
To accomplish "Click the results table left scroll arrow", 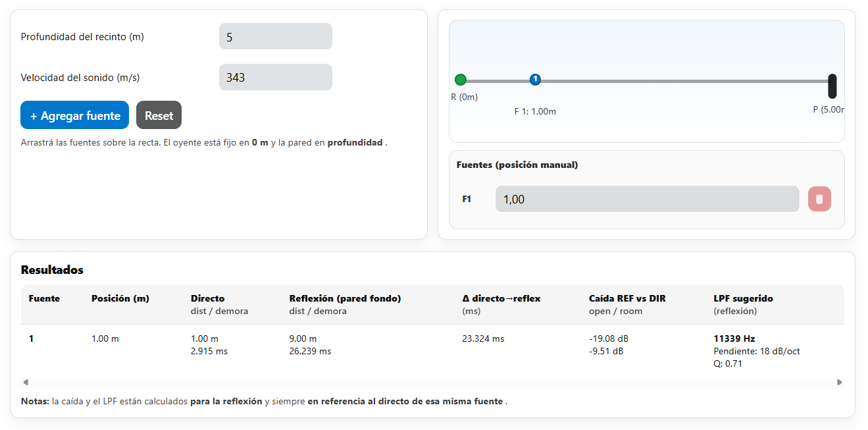I will (26, 382).
